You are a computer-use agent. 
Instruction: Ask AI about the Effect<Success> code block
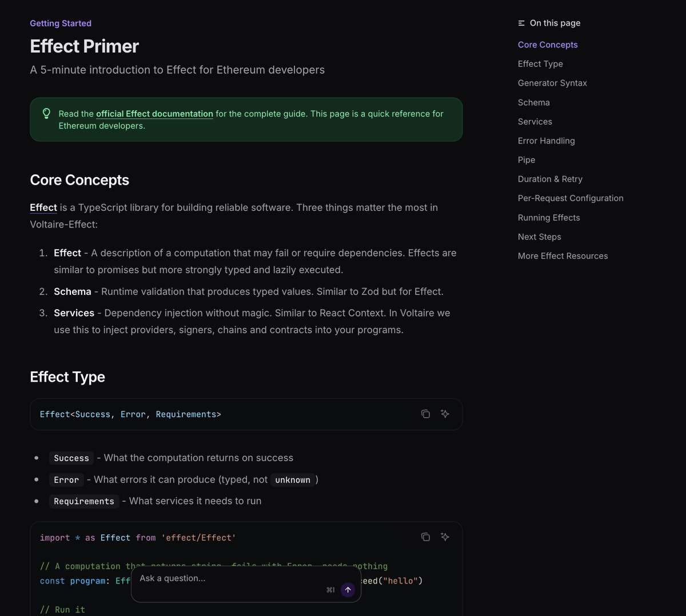[x=445, y=414]
